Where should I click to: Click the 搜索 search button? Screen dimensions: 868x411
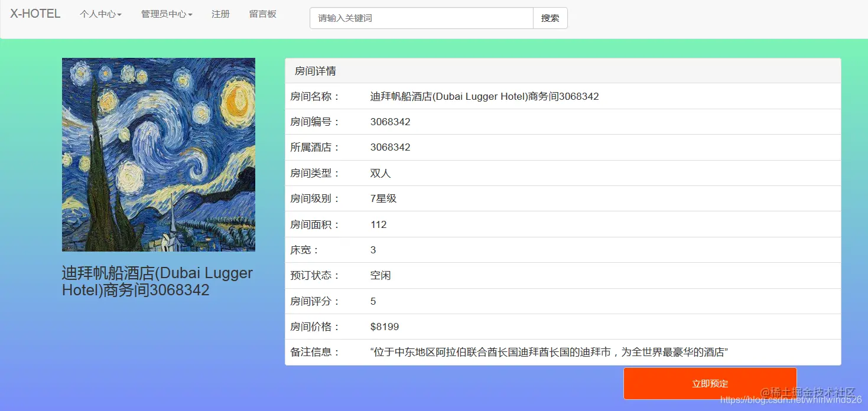click(x=550, y=18)
